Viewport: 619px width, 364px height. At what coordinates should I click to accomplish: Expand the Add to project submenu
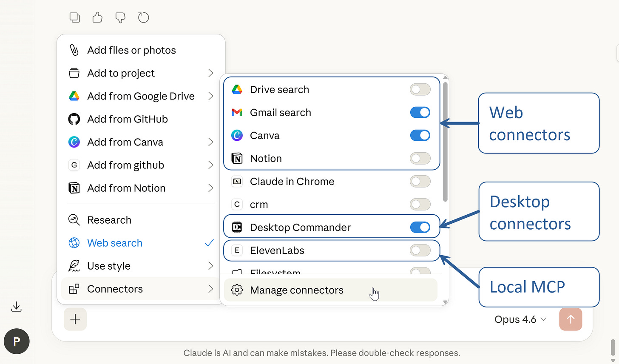[141, 73]
